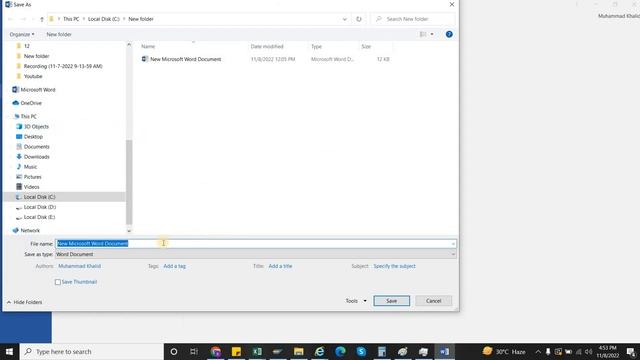The height and width of the screenshot is (360, 640).
Task: Open Microsoft Edge from the taskbar
Action: 340,351
